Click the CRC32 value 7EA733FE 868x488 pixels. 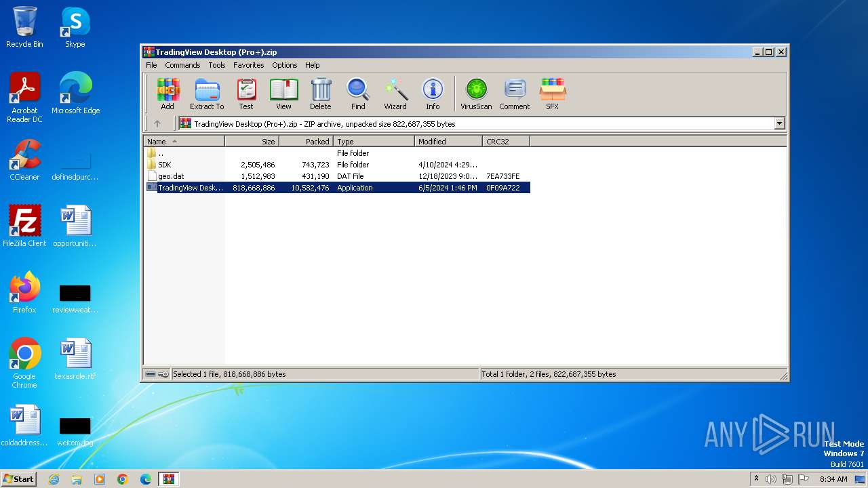point(502,176)
